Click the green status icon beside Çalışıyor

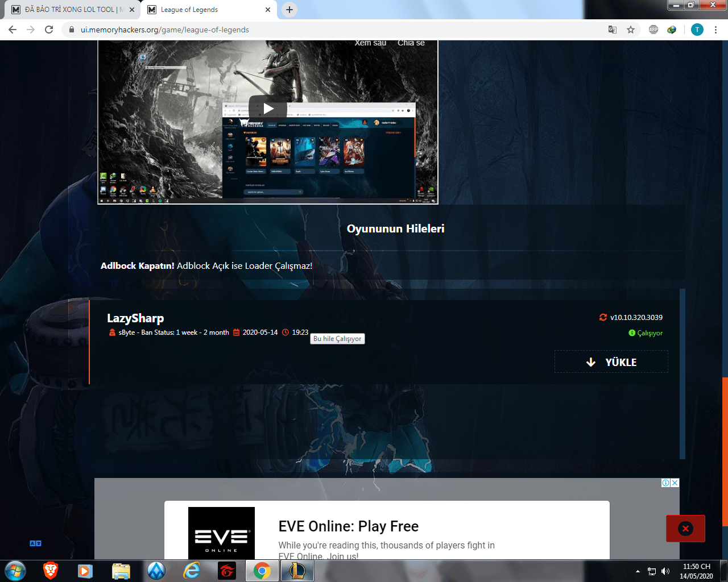click(x=632, y=333)
